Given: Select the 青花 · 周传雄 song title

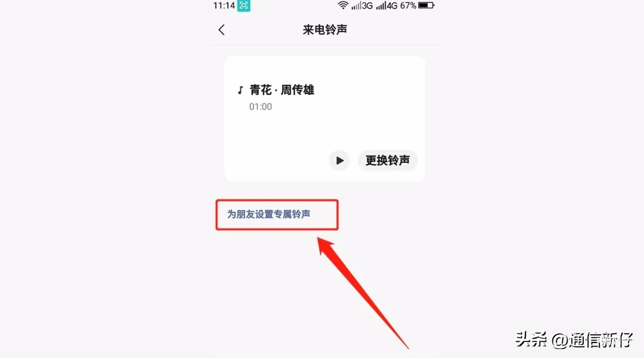Looking at the screenshot, I should pyautogui.click(x=281, y=90).
